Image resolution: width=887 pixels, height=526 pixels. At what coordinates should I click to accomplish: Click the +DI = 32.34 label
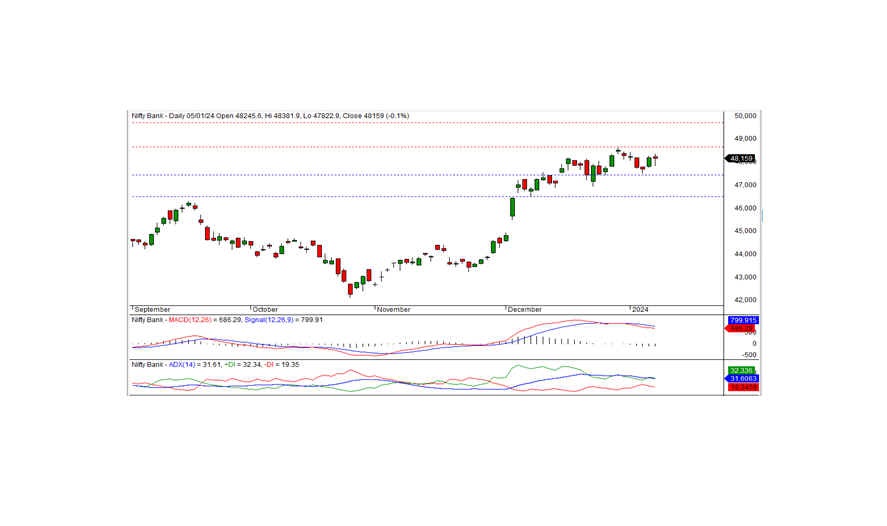pyautogui.click(x=243, y=365)
